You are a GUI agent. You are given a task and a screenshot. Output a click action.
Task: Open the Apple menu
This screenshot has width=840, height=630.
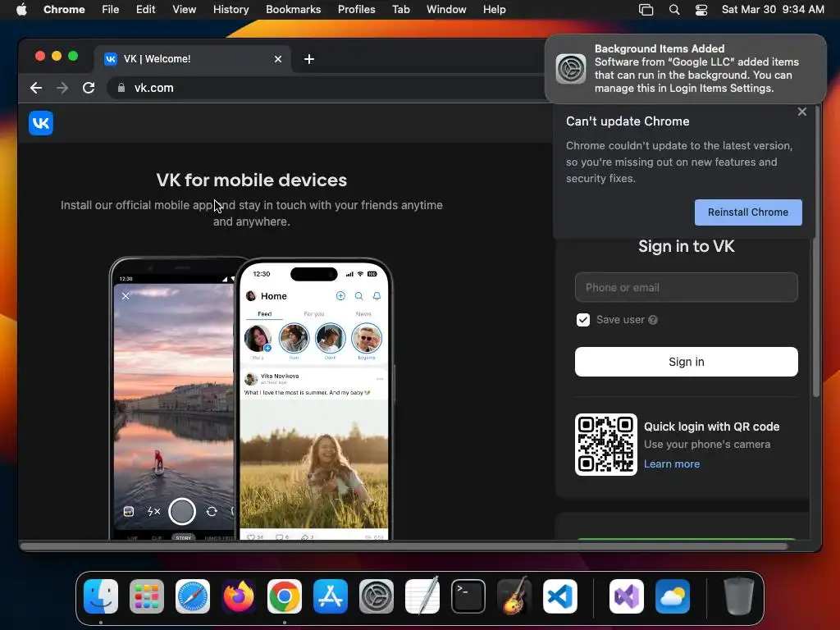21,10
